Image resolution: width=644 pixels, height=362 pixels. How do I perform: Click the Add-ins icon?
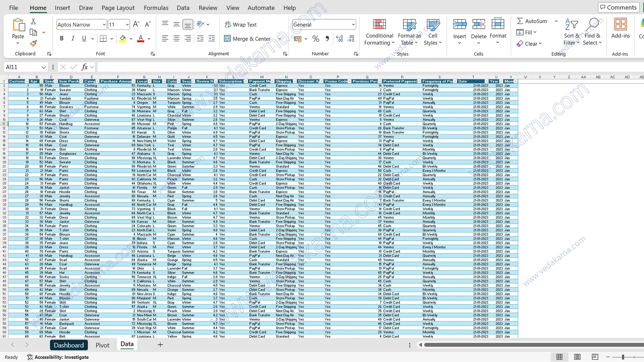620,28
